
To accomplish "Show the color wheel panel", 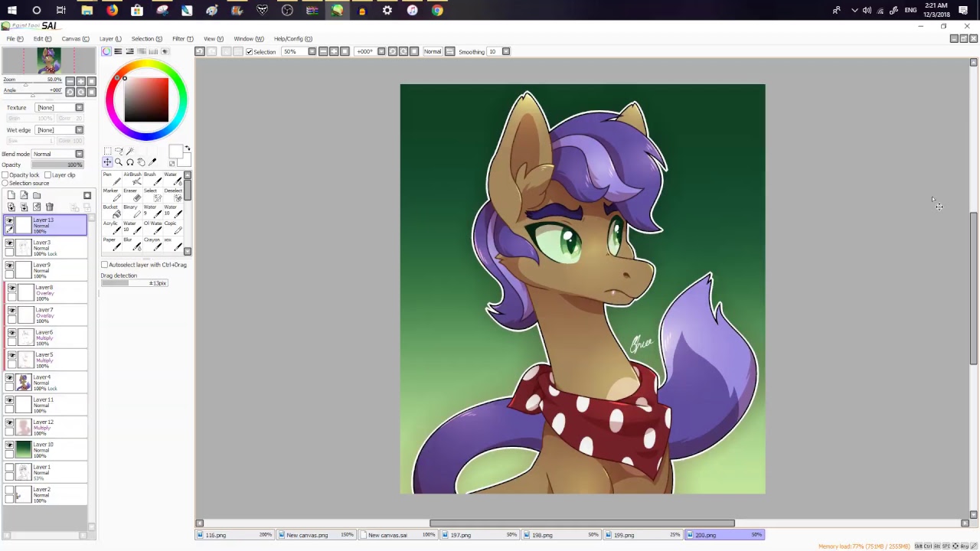I will click(x=106, y=51).
